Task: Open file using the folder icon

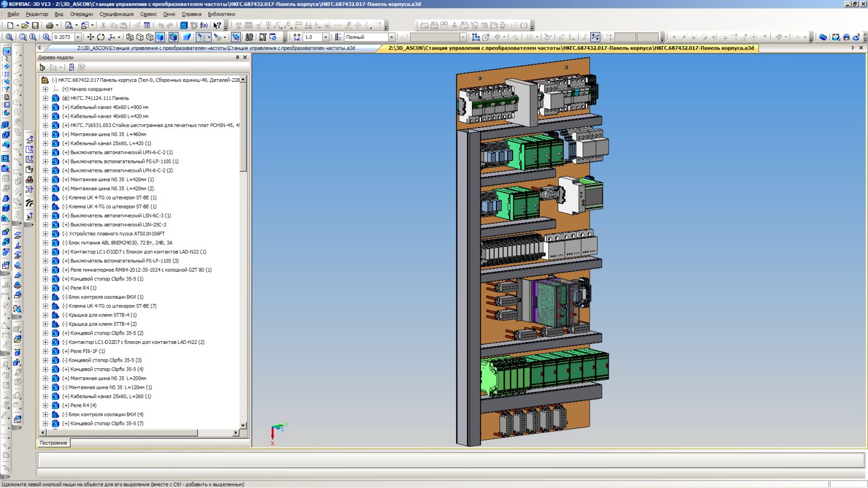Action: pyautogui.click(x=25, y=25)
